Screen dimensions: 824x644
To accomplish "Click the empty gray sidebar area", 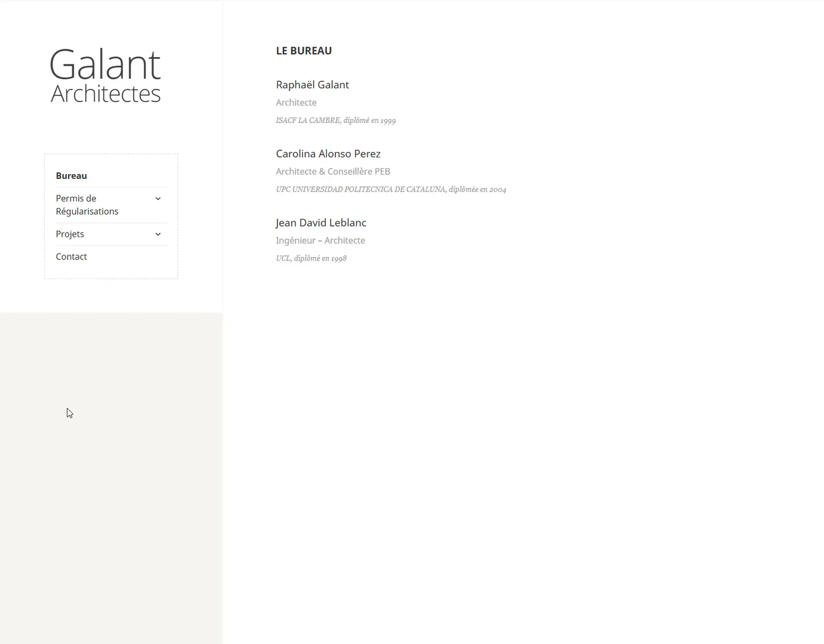I will click(111, 477).
